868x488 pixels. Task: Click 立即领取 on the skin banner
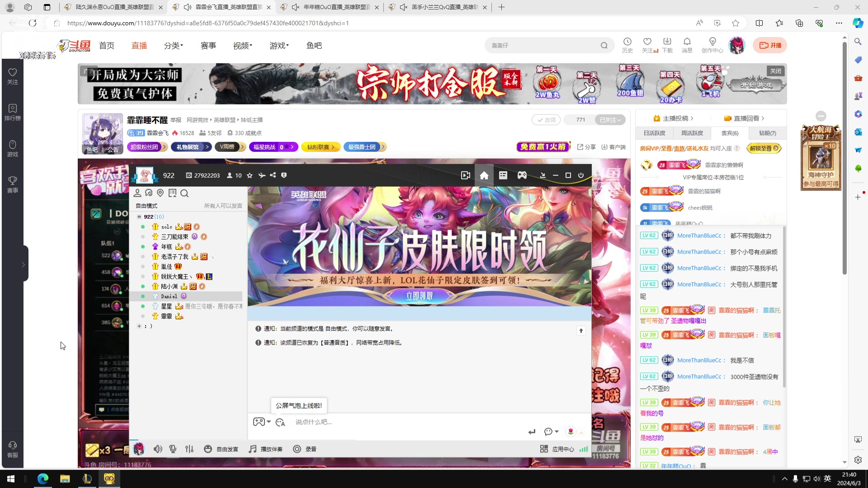[x=419, y=296]
